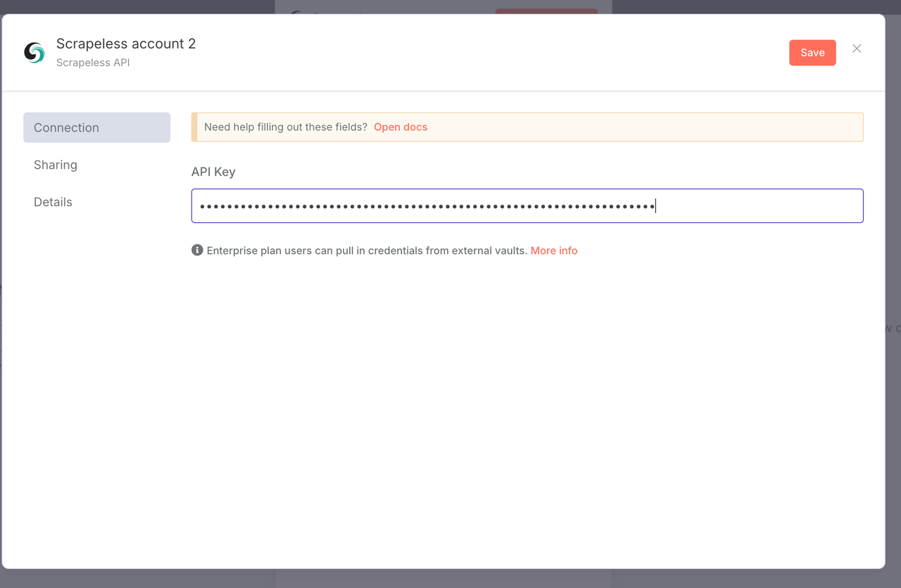Save the Scrapeless credential

click(812, 53)
